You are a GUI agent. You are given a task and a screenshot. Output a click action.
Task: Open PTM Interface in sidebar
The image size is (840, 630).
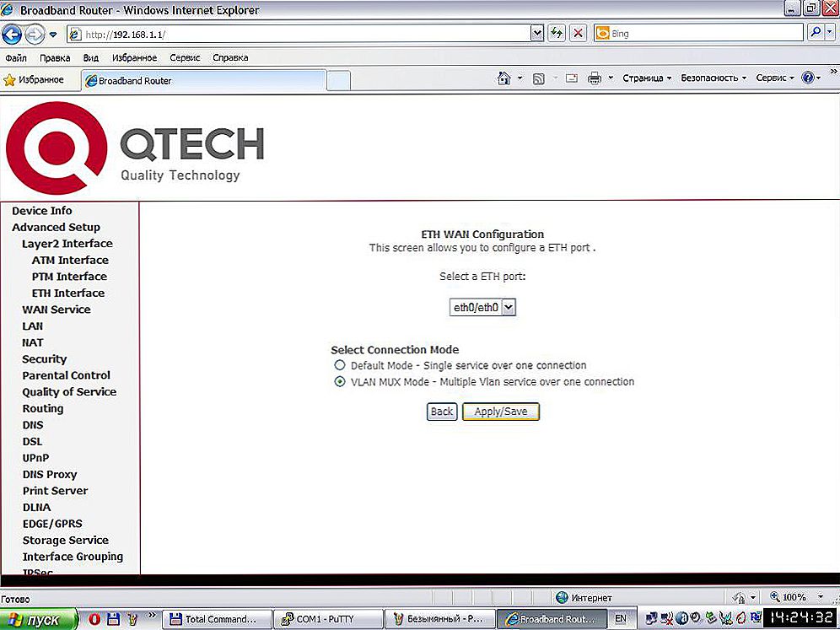[69, 277]
